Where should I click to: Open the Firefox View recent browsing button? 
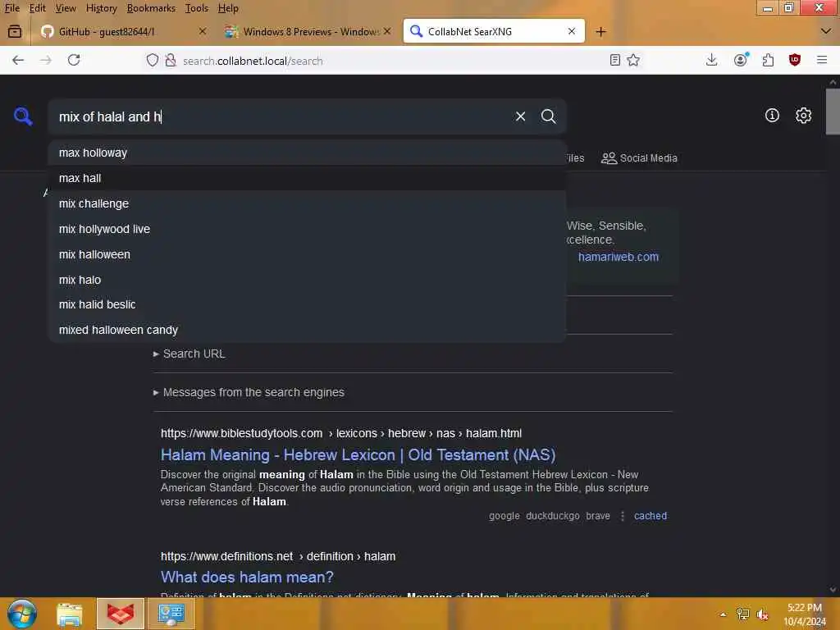click(x=15, y=32)
